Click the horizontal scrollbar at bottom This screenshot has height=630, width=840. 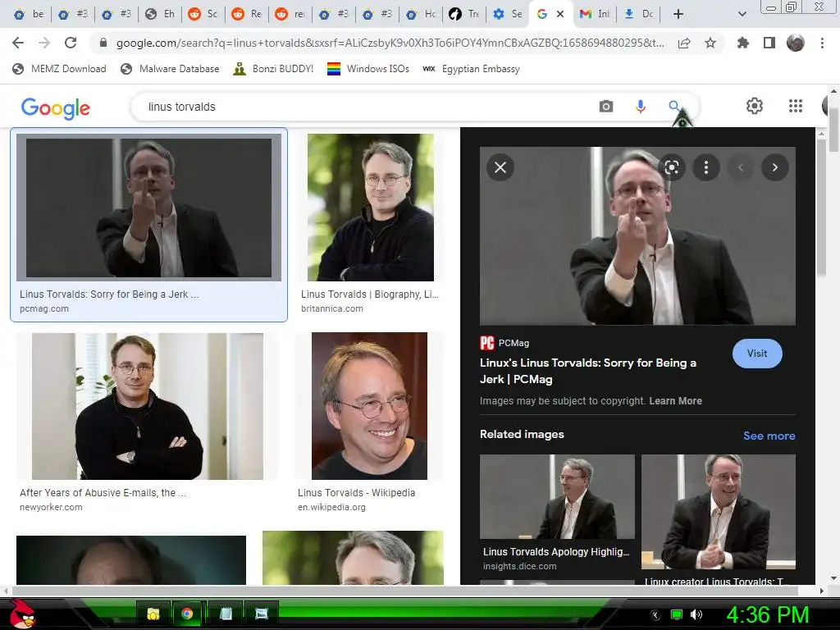(405, 591)
